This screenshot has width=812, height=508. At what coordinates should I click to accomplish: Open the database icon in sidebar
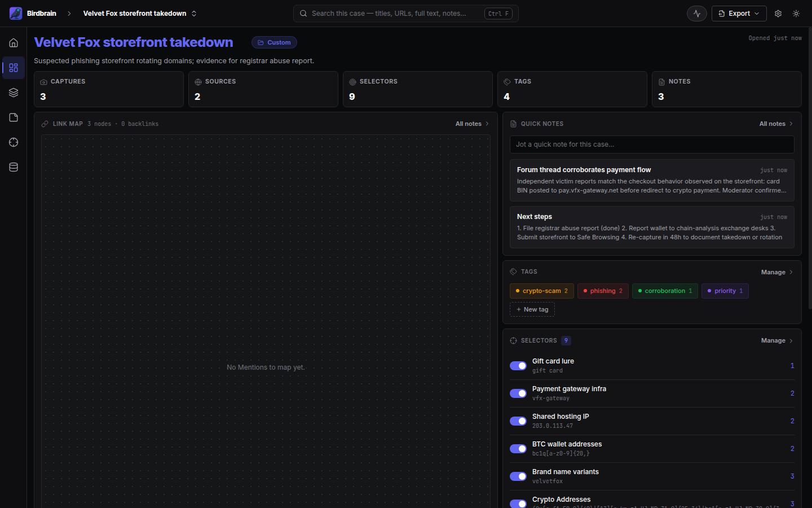point(14,167)
